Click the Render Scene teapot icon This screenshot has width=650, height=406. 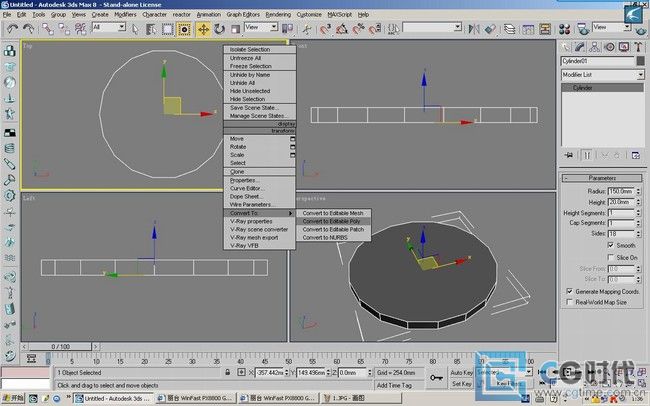(583, 29)
